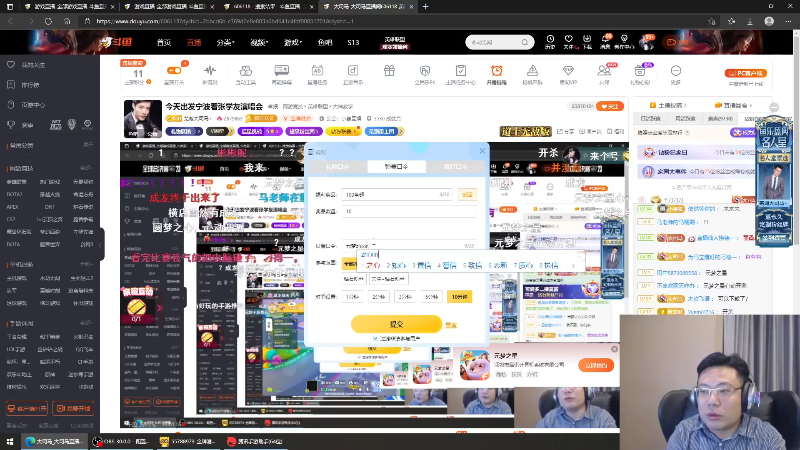Toggle the orange broadcast switch in streamer toolbar
Screen dimensions: 800x450
(x=174, y=70)
